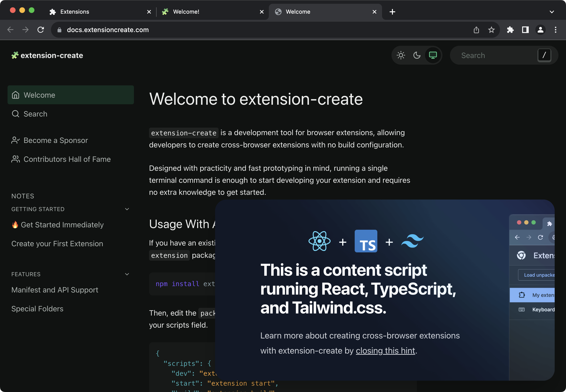This screenshot has width=566, height=392.
Task: Click the React logo in overlay
Action: pyautogui.click(x=319, y=241)
